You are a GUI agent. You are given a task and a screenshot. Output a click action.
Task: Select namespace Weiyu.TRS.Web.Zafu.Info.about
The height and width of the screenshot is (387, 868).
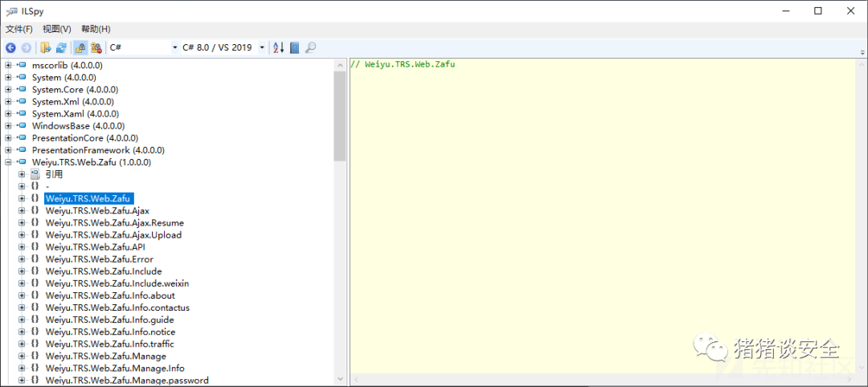[x=110, y=295]
